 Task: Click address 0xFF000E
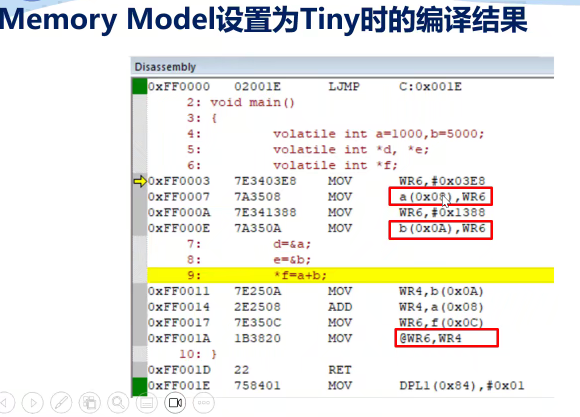pyautogui.click(x=179, y=228)
